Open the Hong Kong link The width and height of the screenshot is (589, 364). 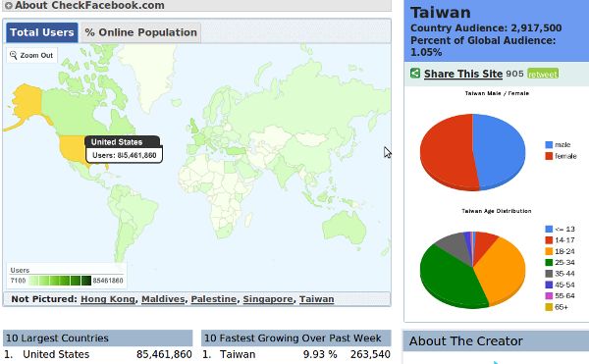[108, 299]
